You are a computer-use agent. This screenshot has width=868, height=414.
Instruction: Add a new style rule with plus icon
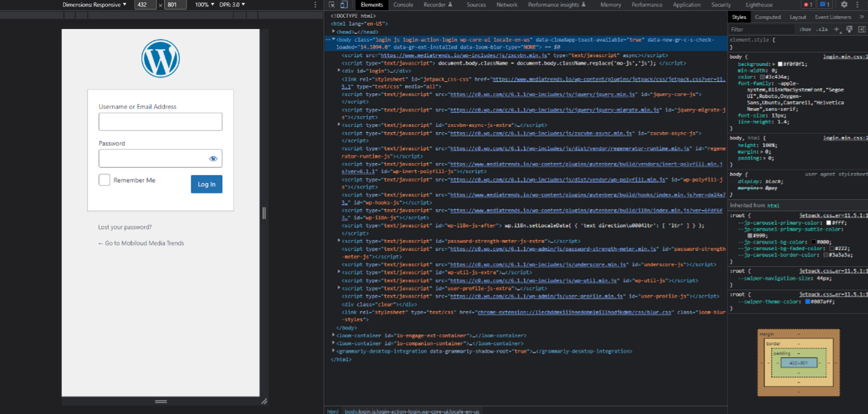point(837,30)
